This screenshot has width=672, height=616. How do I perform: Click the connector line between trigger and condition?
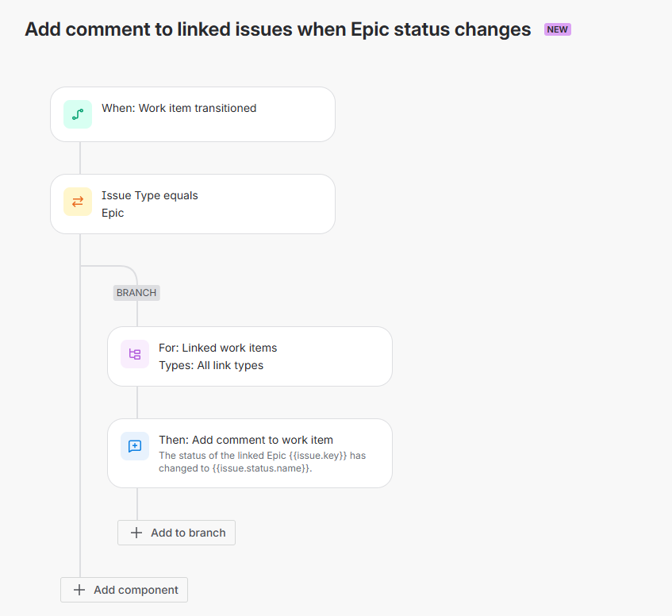pos(80,158)
